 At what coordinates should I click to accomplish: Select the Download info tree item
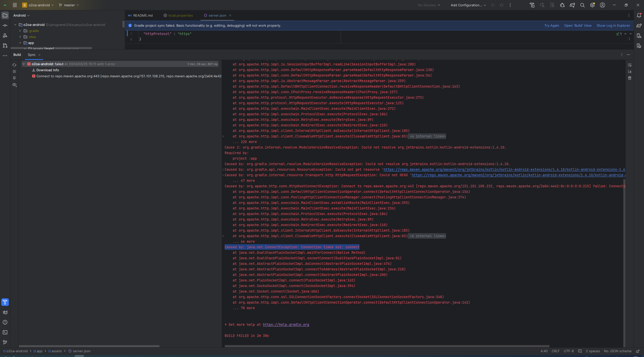click(x=48, y=70)
